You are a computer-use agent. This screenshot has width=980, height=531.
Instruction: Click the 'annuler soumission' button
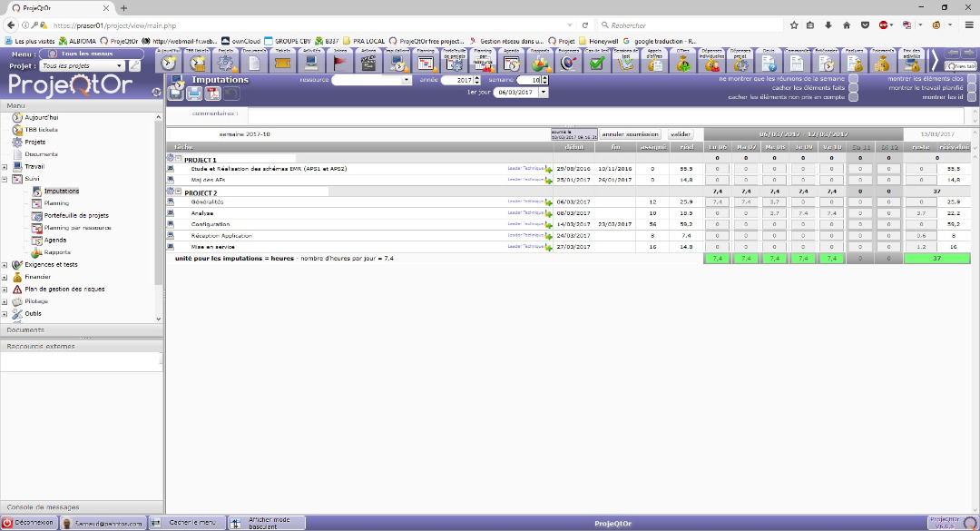(x=631, y=134)
